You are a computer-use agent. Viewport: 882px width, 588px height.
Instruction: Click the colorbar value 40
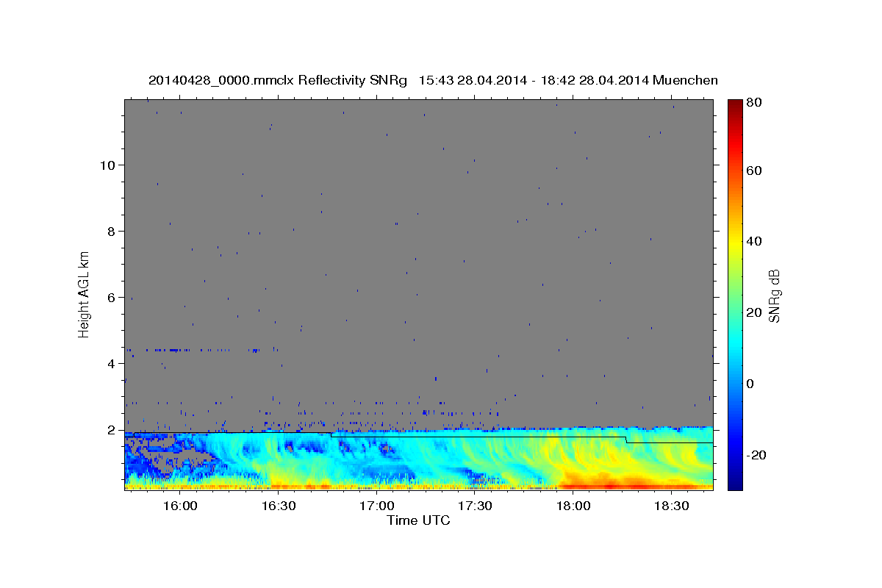755,241
